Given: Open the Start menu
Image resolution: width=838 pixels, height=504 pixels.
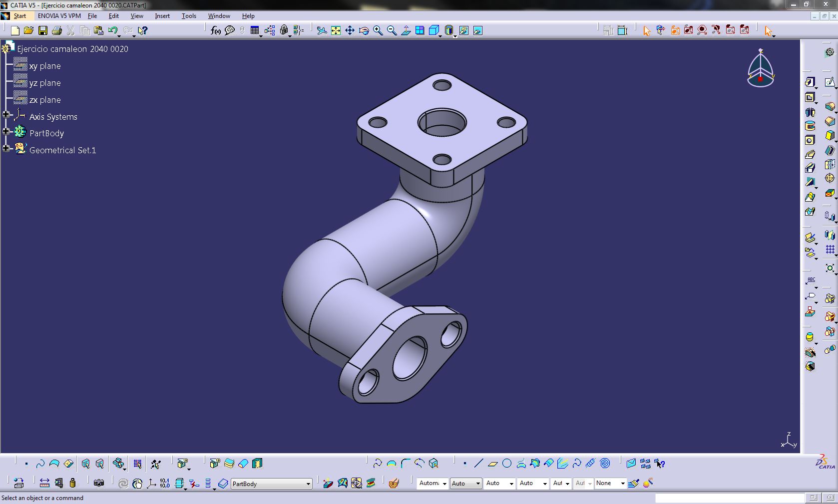Looking at the screenshot, I should click(x=20, y=16).
